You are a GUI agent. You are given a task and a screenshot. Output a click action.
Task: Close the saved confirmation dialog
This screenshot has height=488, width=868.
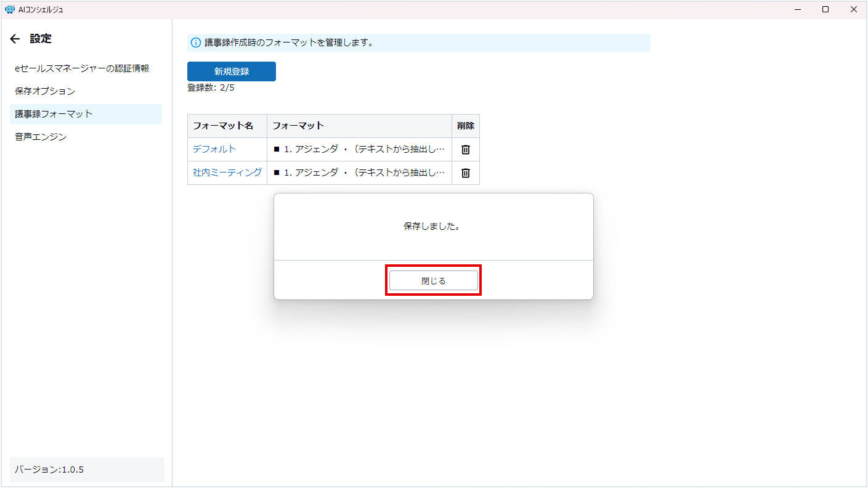tap(433, 280)
